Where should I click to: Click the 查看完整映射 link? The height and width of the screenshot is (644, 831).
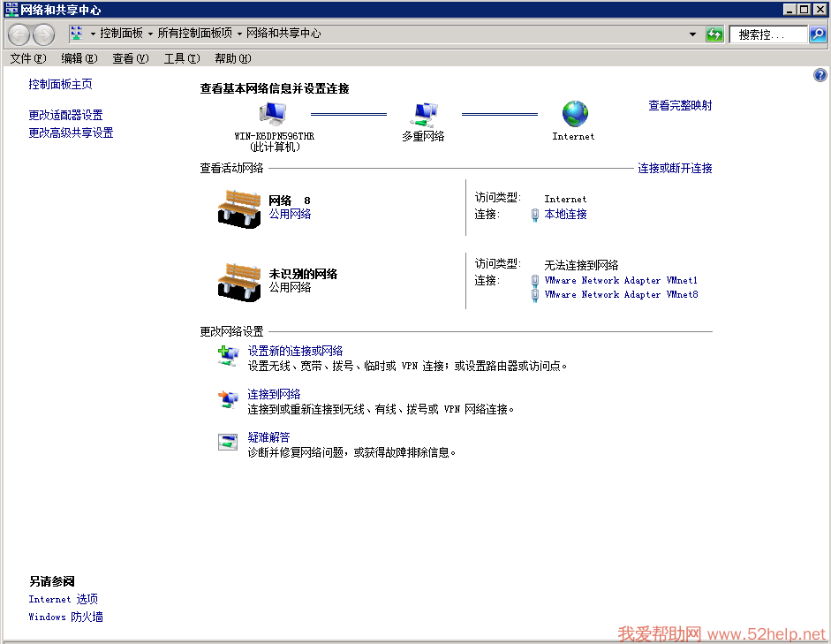[680, 105]
